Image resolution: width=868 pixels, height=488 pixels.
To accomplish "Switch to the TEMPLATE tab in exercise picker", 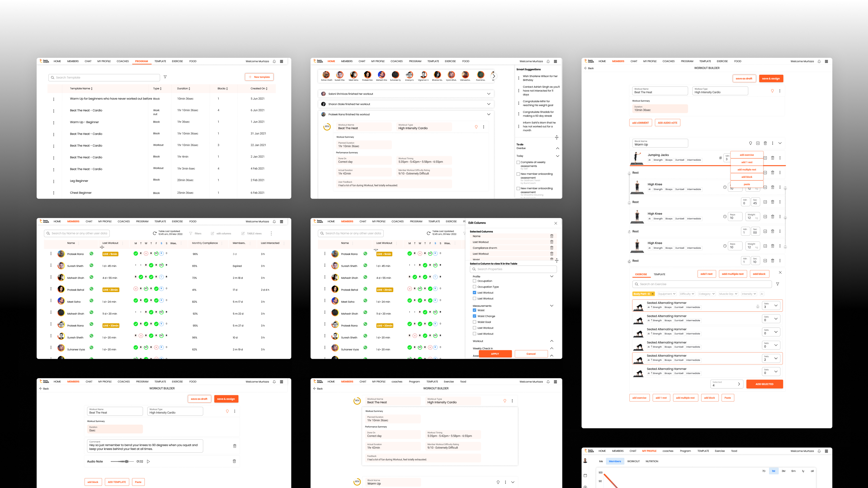I will tap(659, 274).
